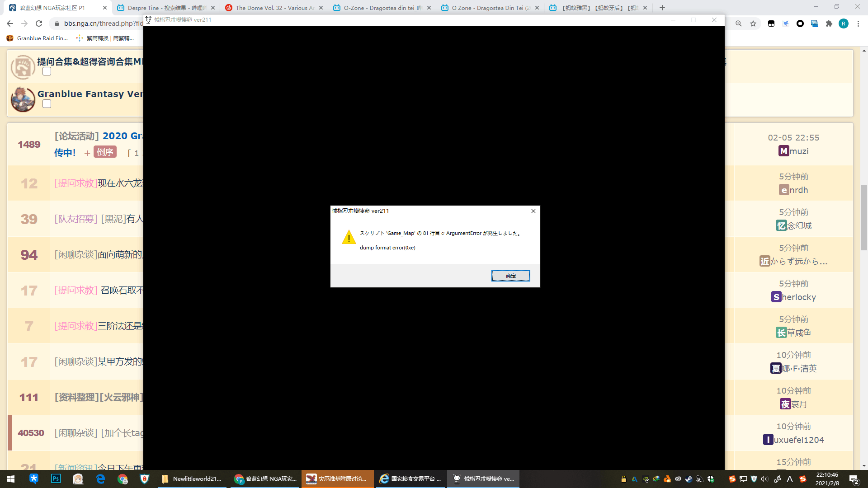Click the address bar URL bbs.nga.cn
The width and height of the screenshot is (868, 488).
click(x=103, y=23)
